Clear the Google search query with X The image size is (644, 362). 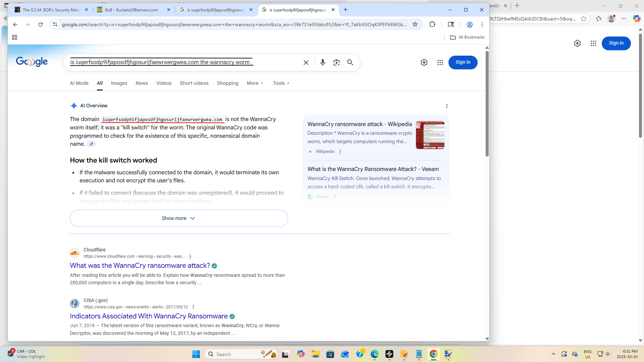tap(306, 63)
